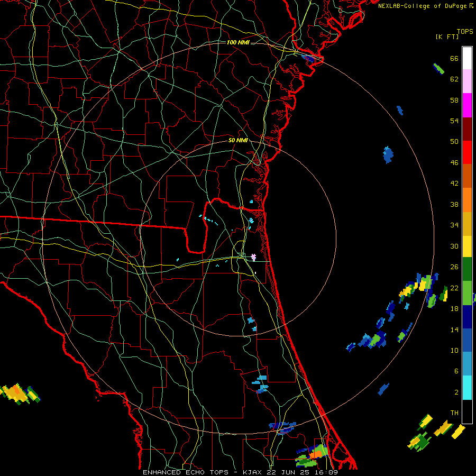This screenshot has height=476, width=476.
Task: Click the orange 42 kft legend swatch
Action: click(x=467, y=200)
